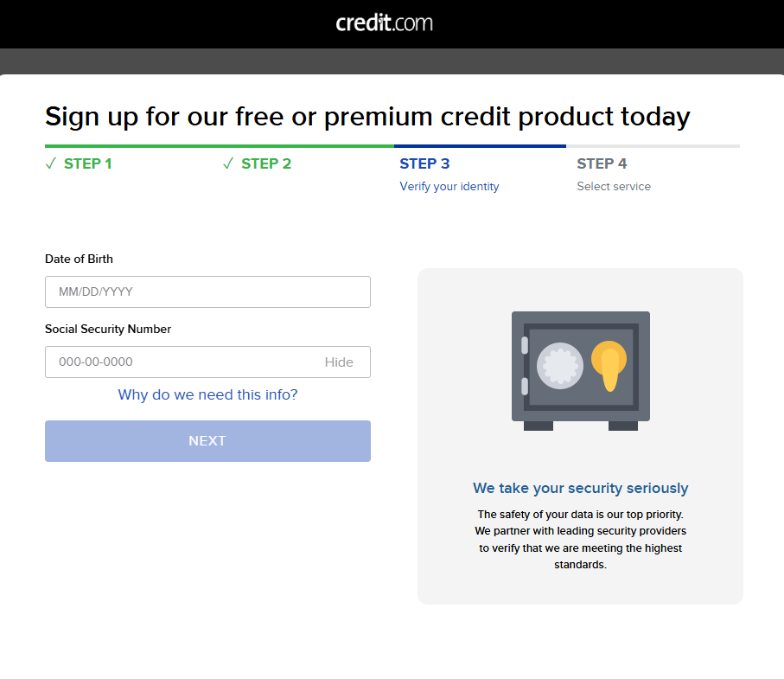This screenshot has height=679, width=784.
Task: Click the "We take your security seriously" heading
Action: coord(580,489)
